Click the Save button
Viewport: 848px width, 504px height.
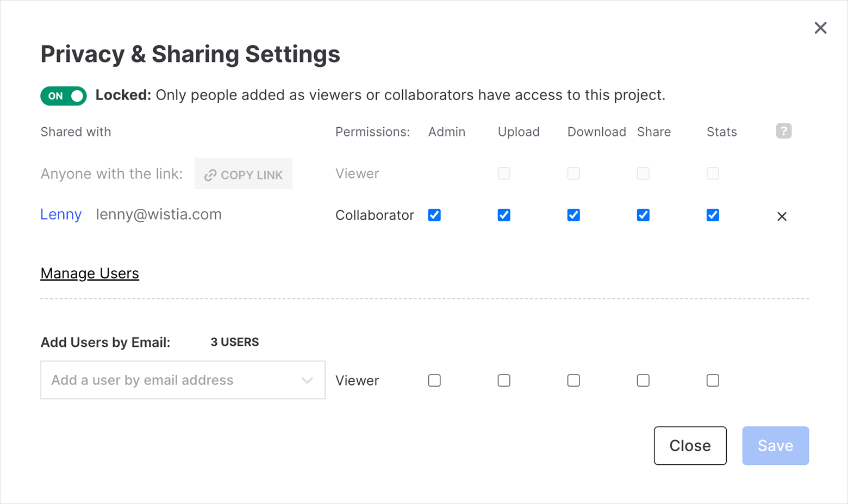(x=775, y=445)
